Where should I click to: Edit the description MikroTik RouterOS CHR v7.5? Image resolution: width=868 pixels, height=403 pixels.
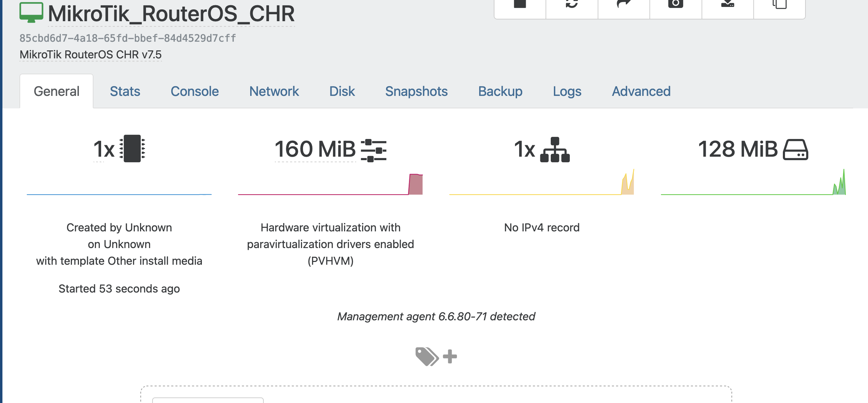(91, 55)
